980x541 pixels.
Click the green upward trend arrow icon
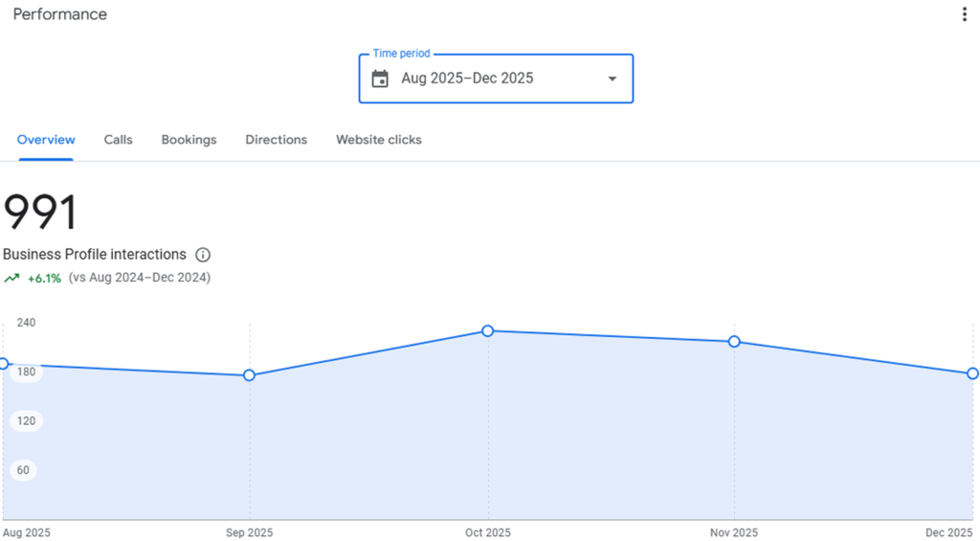click(11, 279)
